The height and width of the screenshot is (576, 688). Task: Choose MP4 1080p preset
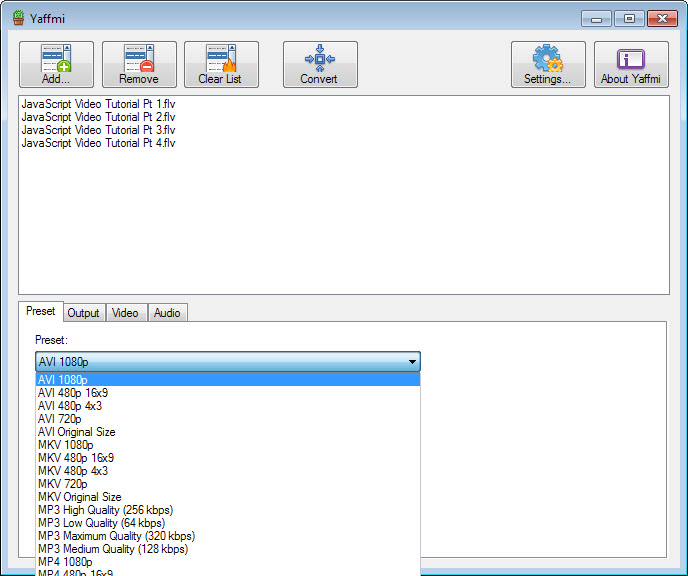(x=228, y=562)
